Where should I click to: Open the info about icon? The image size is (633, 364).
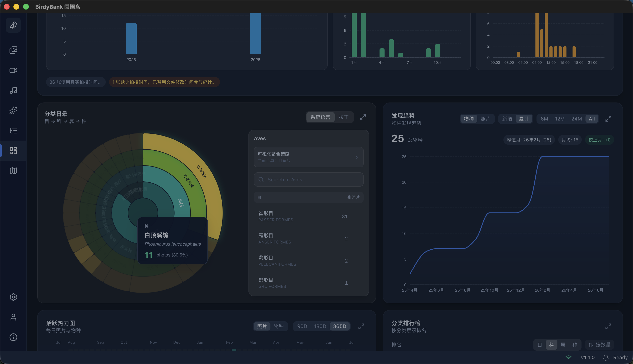13,337
